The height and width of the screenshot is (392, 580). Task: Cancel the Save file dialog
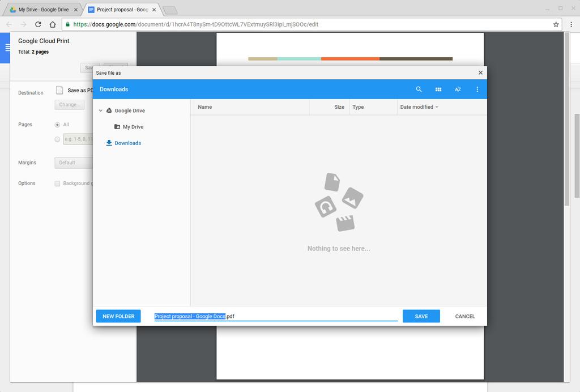coord(465,316)
